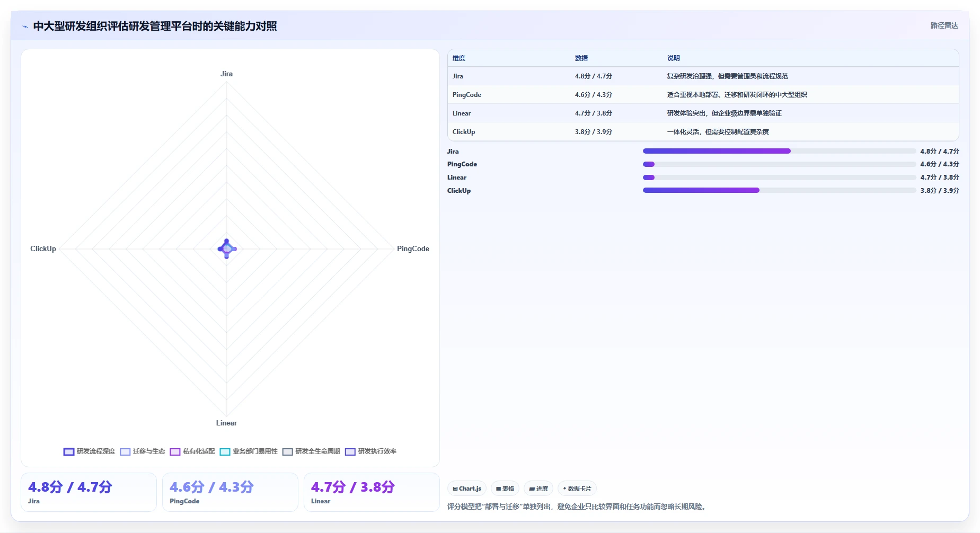Toggle the 业务部门易用性 legend item
980x533 pixels.
[249, 451]
